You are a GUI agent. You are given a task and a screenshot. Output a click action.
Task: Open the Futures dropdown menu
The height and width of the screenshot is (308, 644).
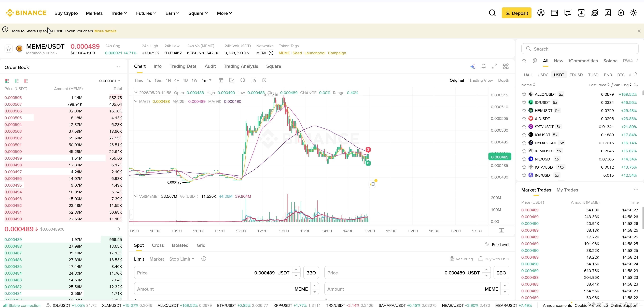coord(146,13)
